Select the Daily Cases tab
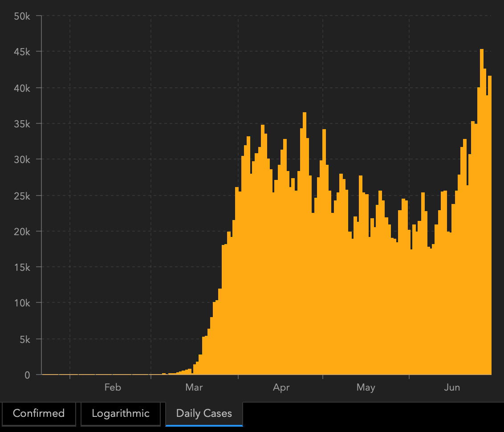The image size is (504, 432). (x=204, y=413)
